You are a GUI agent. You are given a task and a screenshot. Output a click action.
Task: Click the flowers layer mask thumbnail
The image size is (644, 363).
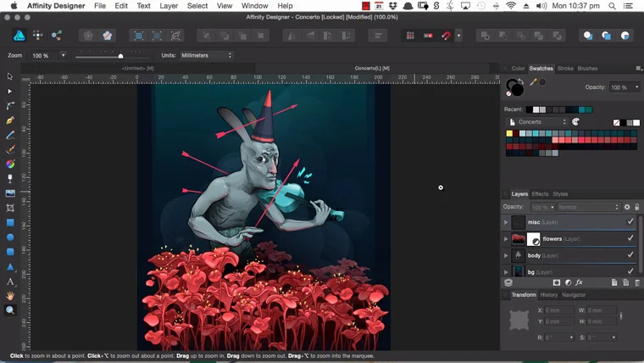click(x=534, y=239)
